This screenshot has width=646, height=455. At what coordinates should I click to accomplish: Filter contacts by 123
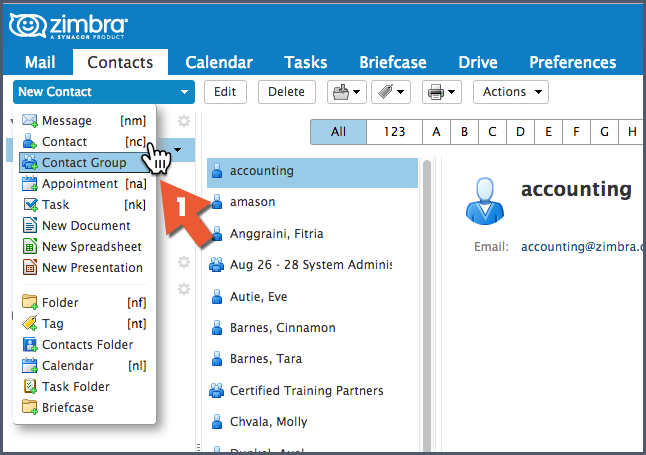[394, 132]
